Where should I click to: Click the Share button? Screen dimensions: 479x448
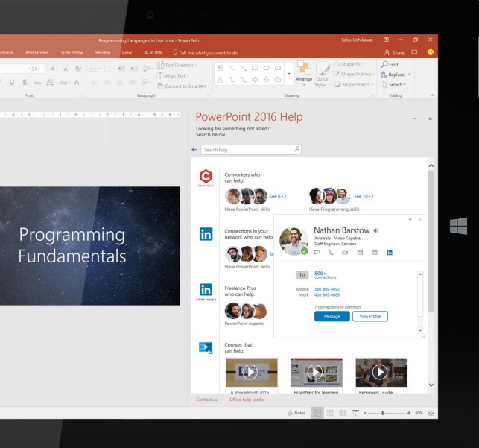(394, 53)
